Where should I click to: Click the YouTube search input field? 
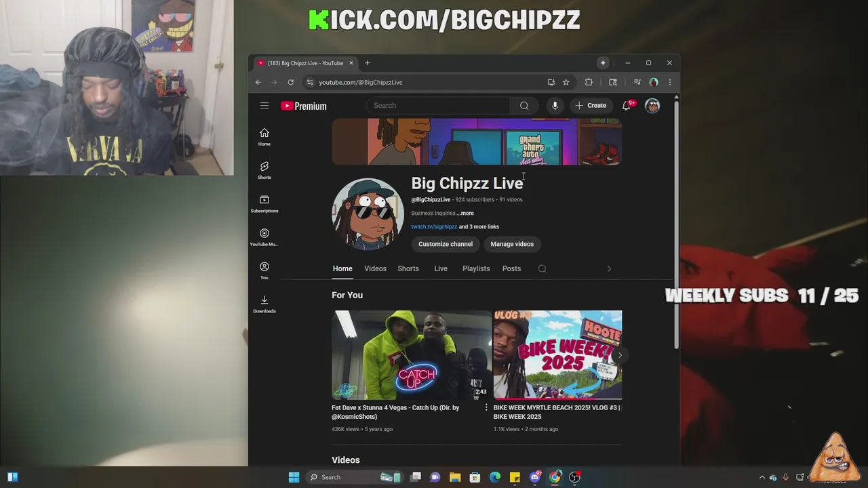coord(439,106)
